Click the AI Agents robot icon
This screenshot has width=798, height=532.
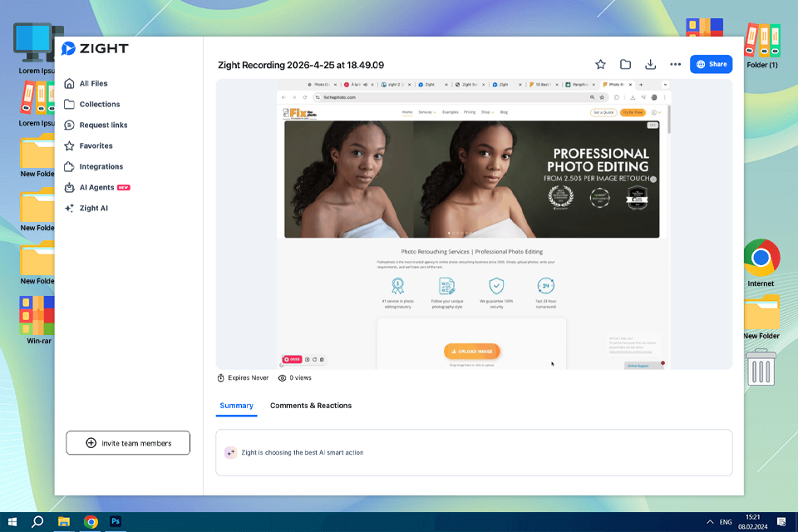69,187
